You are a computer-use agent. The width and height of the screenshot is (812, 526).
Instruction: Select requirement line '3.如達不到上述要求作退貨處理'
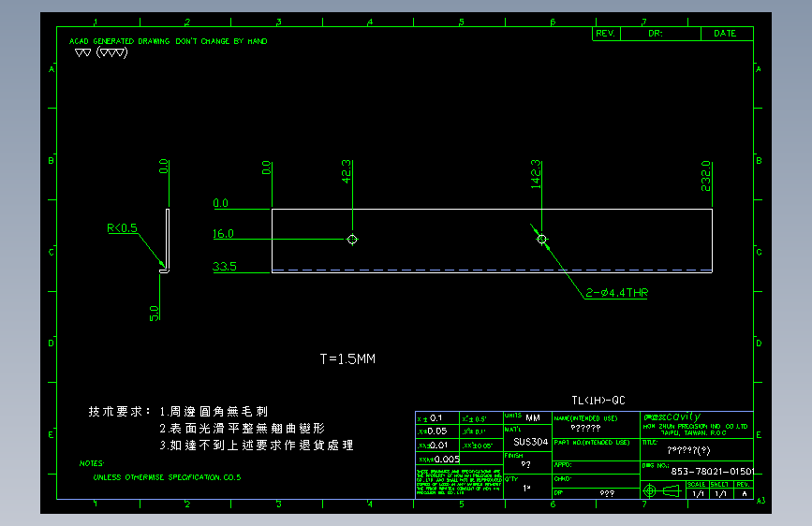point(257,446)
